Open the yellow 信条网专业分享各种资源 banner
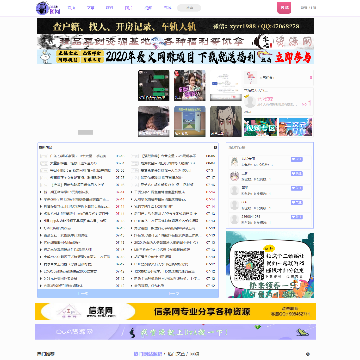The image size is (360, 360). (x=175, y=311)
